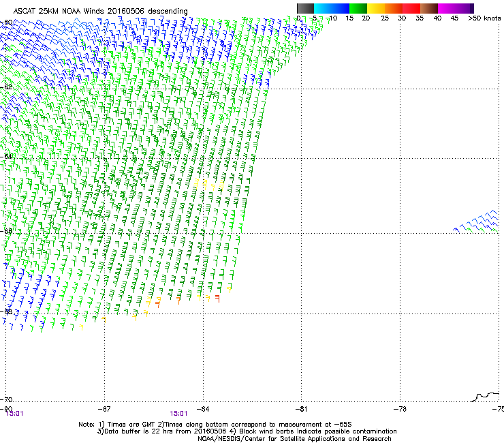Click the '45' knots legend label

point(454,18)
